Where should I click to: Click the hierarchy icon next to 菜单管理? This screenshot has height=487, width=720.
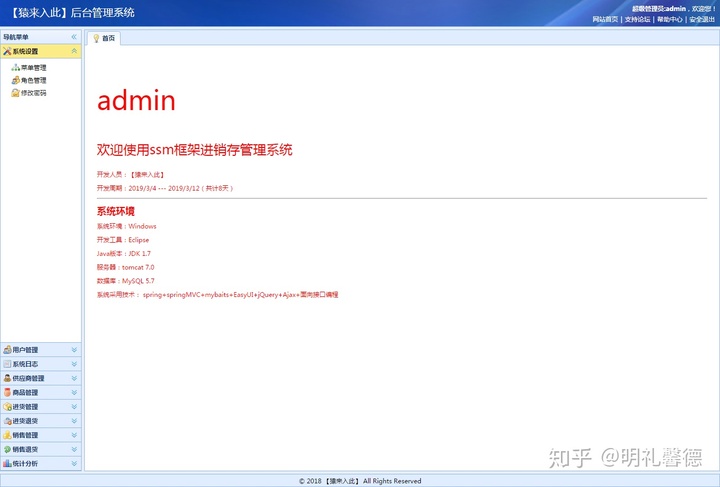click(x=16, y=67)
